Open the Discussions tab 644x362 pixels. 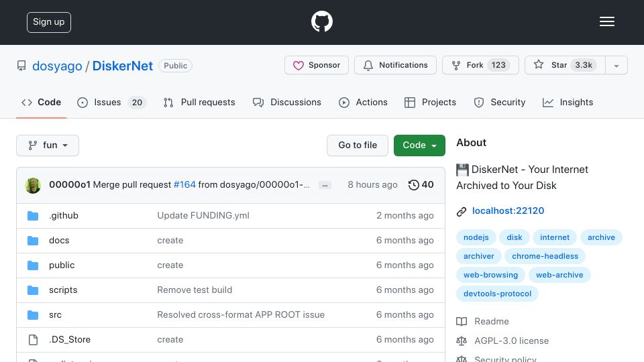point(286,102)
